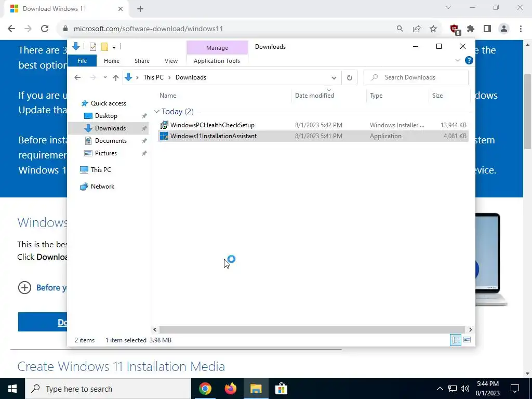Refresh the Downloads folder
This screenshot has width=532, height=399.
(x=350, y=78)
